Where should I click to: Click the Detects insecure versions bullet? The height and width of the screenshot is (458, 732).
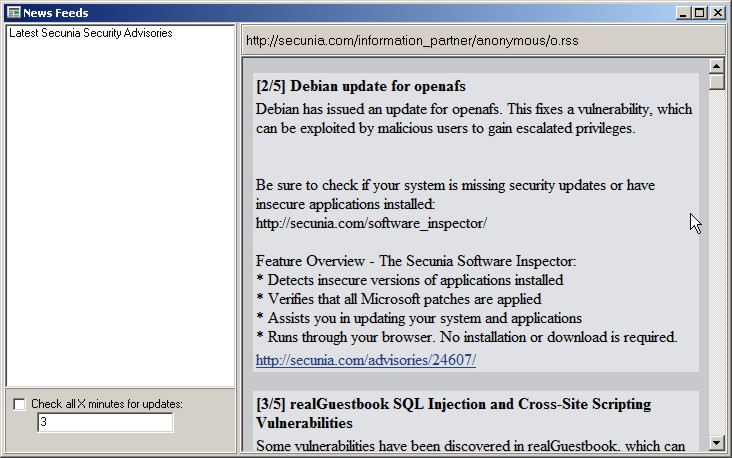409,280
